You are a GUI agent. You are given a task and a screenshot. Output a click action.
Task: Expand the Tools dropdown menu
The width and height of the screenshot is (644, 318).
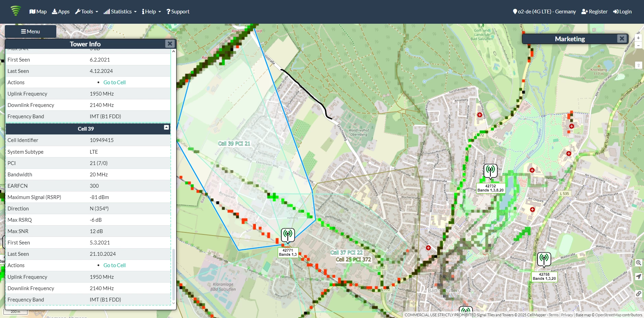click(87, 12)
